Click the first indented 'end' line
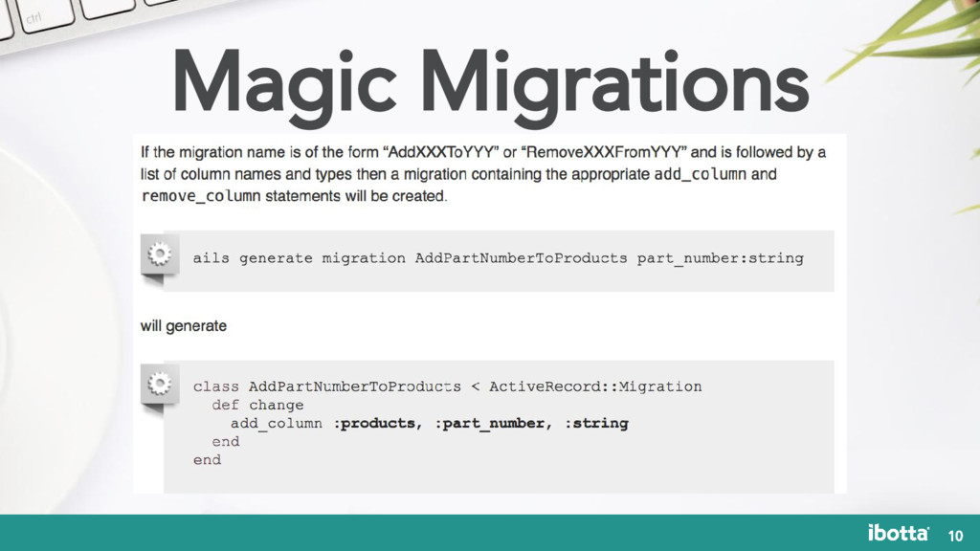 pos(226,442)
